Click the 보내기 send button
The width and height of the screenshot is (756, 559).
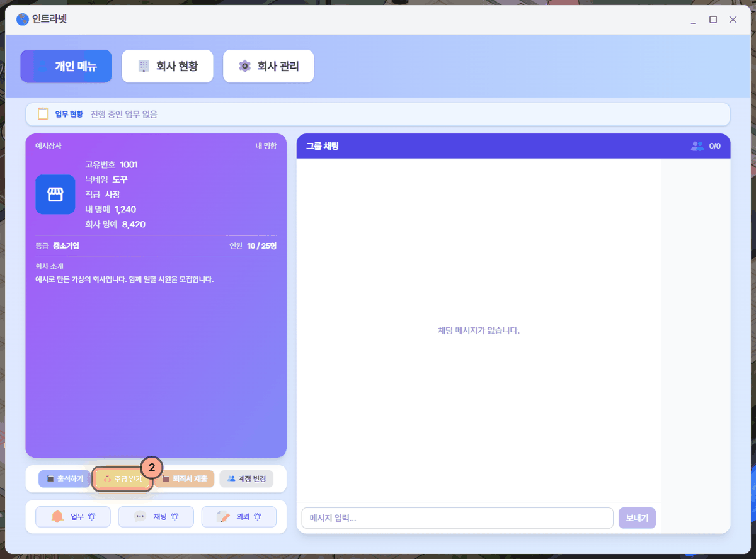[638, 518]
